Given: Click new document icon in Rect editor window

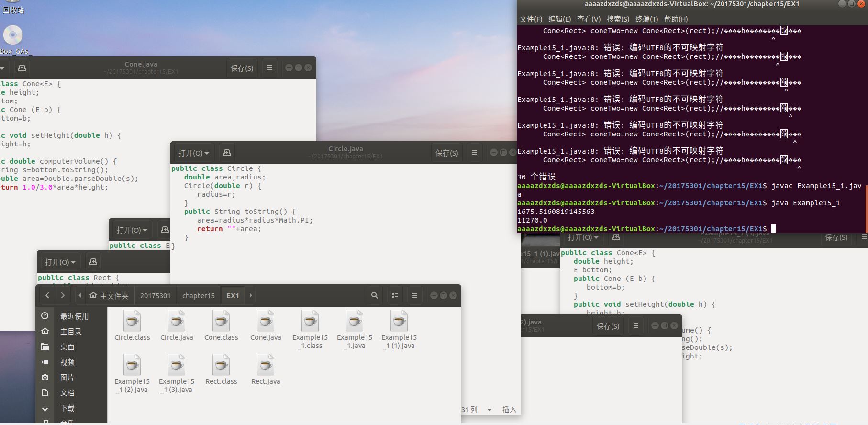Looking at the screenshot, I should pyautogui.click(x=93, y=262).
